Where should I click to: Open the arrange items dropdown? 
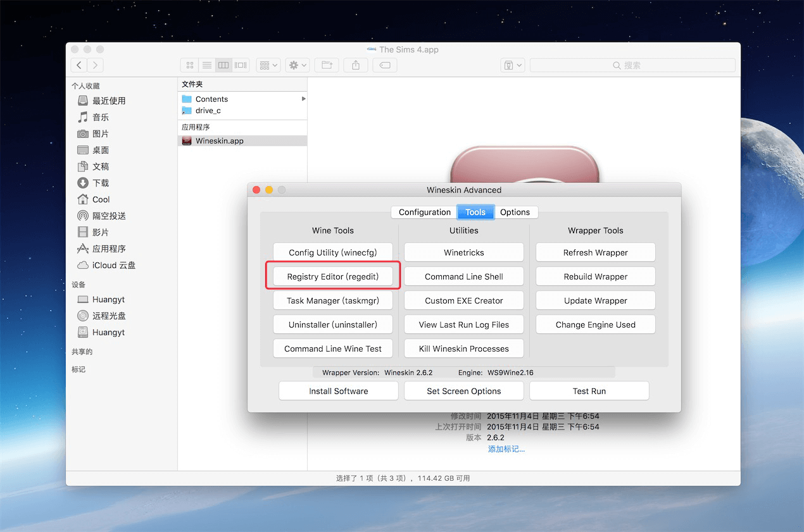pos(268,65)
